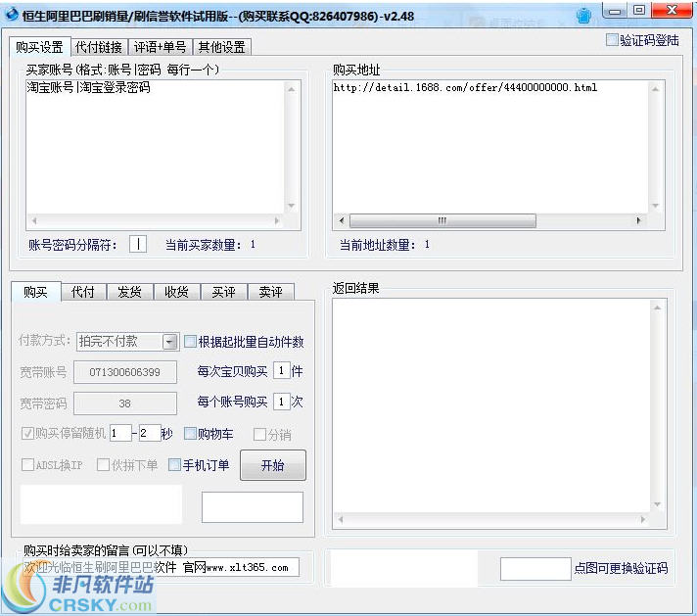
Task: Switch to 购买设置 tab
Action: (x=39, y=47)
